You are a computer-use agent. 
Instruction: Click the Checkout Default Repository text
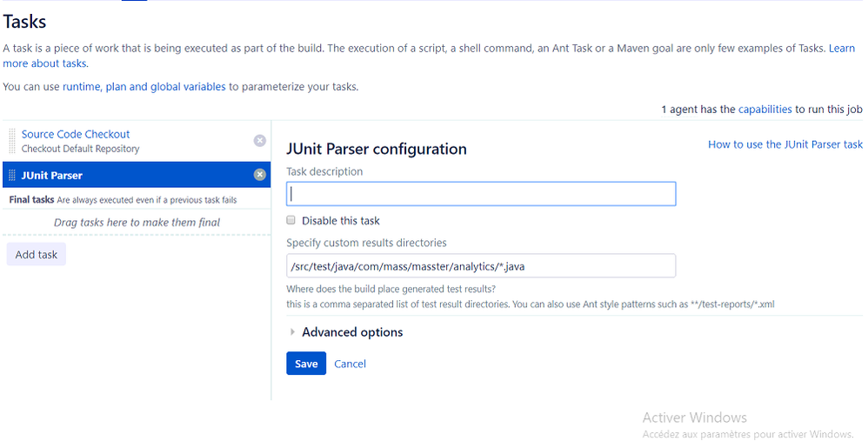point(80,149)
